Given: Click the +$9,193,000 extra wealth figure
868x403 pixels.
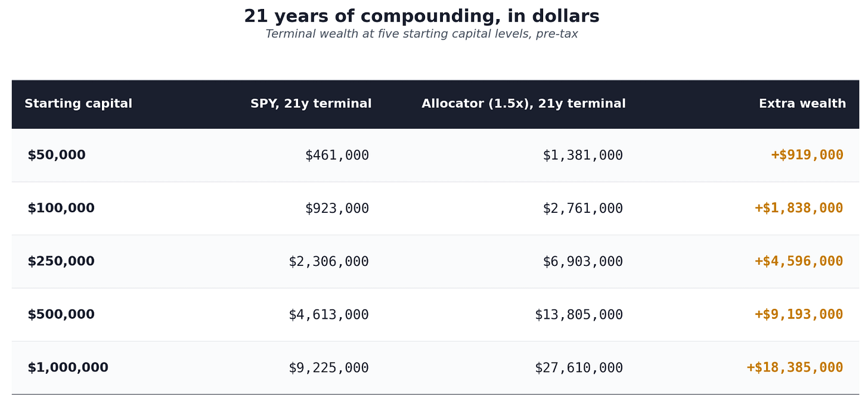Looking at the screenshot, I should [x=799, y=315].
